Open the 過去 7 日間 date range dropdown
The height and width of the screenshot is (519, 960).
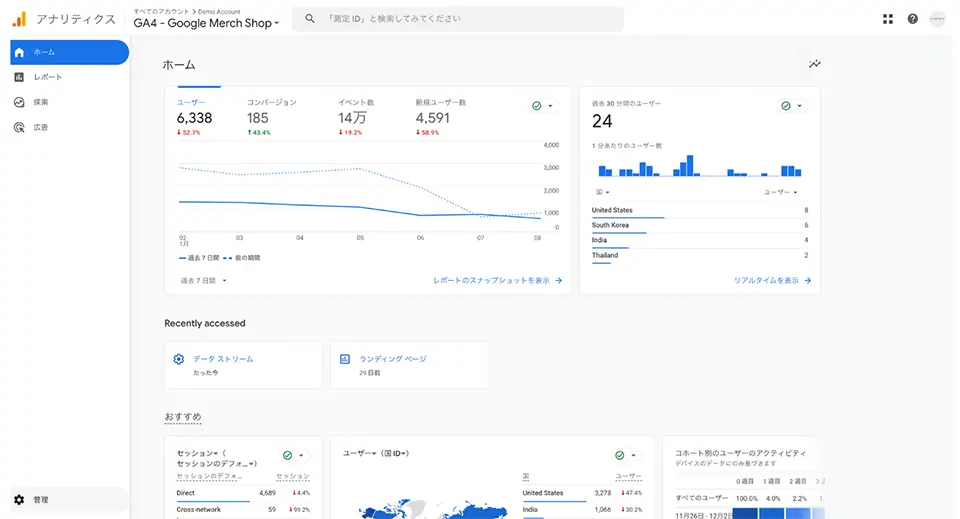pos(204,280)
